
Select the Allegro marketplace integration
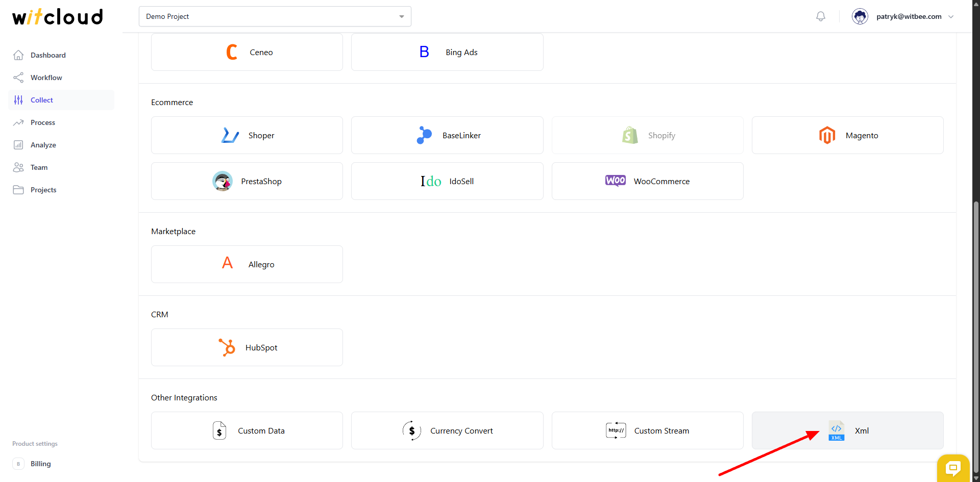[x=247, y=264]
